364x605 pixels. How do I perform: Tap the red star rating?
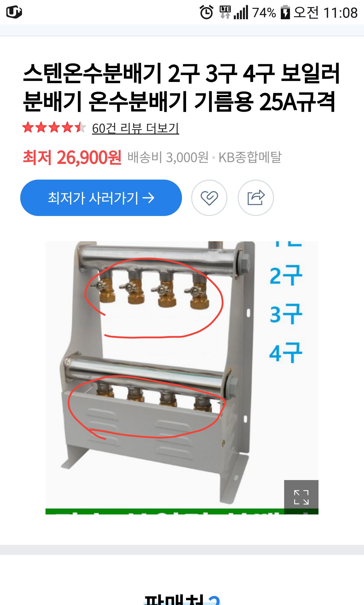54,127
